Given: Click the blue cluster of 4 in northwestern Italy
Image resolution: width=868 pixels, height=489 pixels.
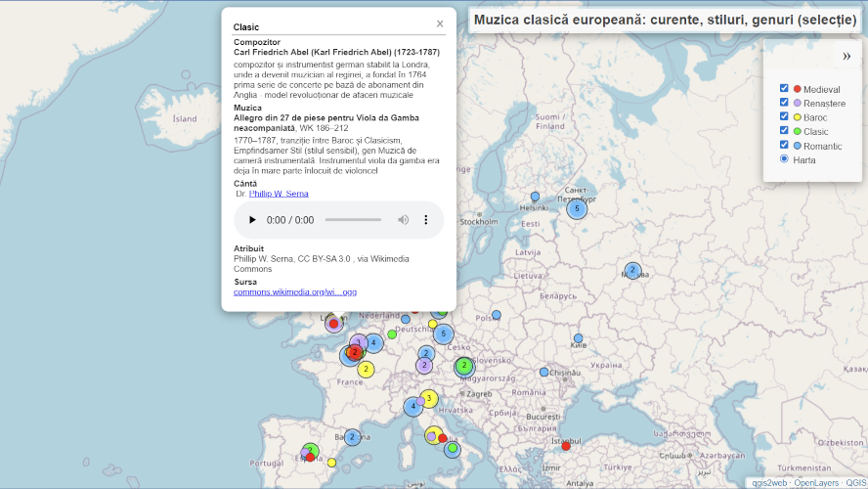Looking at the screenshot, I should (412, 407).
